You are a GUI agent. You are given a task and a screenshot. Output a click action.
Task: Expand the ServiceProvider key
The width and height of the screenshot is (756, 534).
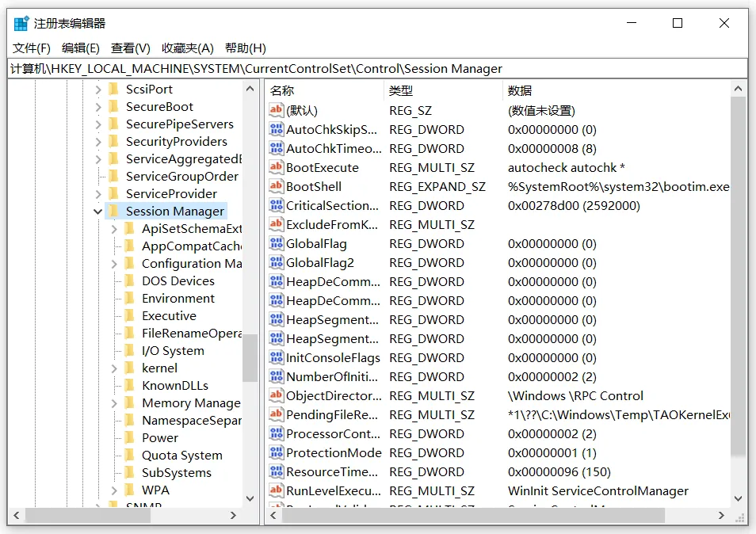click(98, 194)
